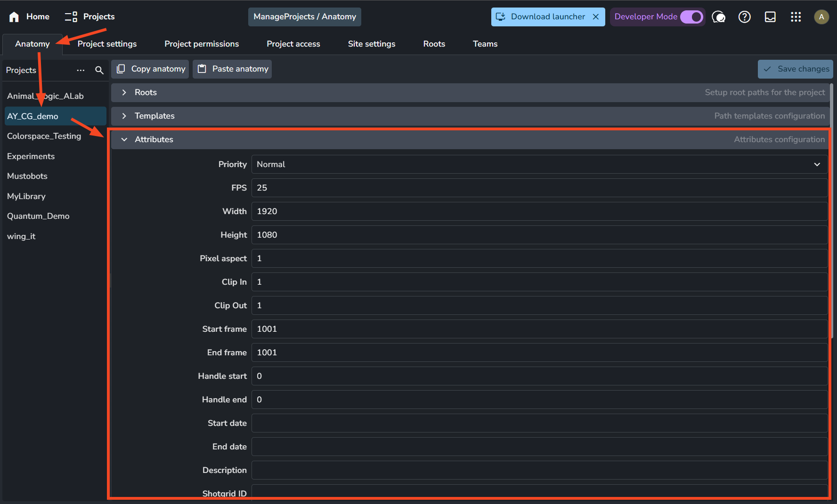Open the user avatar A menu
The image size is (837, 504).
point(821,17)
